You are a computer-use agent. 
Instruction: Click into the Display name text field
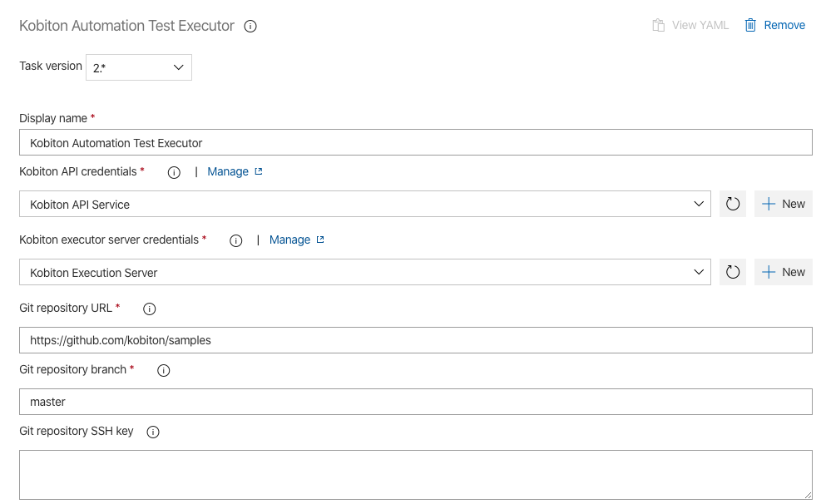pos(416,143)
